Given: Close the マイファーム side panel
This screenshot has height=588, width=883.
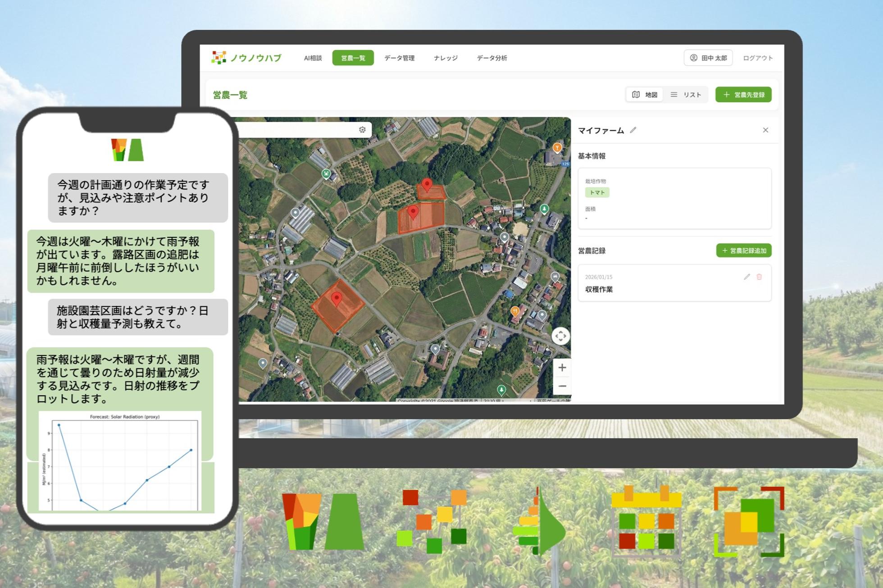Looking at the screenshot, I should (x=765, y=130).
